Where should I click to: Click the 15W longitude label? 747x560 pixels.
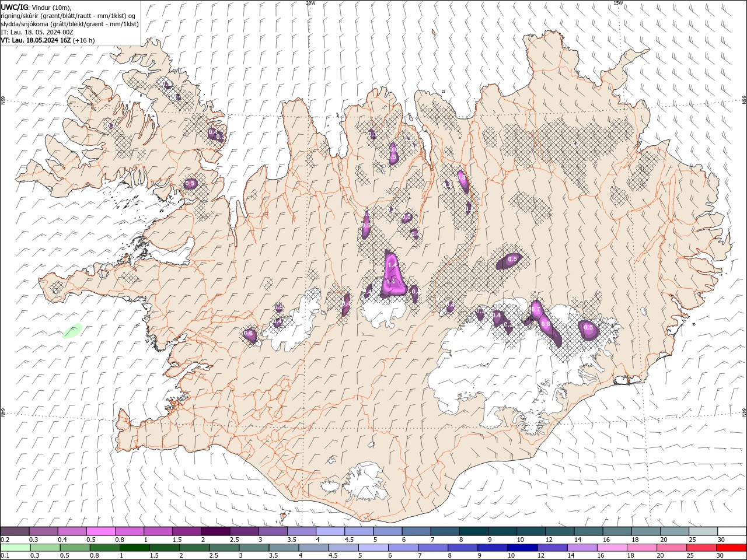[618, 3]
